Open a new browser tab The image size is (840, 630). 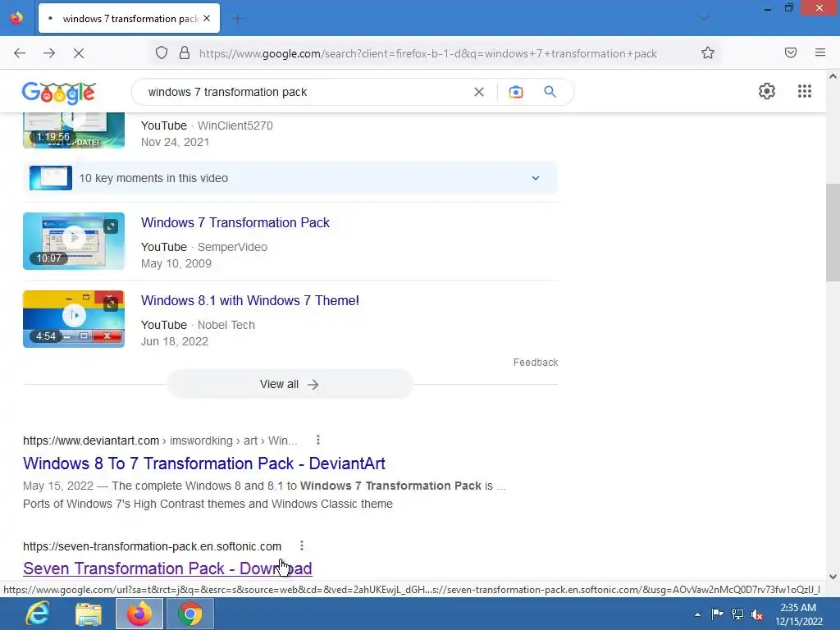(237, 19)
